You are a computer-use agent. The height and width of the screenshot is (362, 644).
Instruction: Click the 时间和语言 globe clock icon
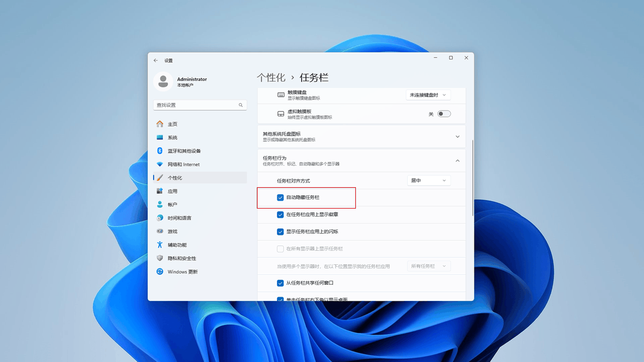(160, 218)
